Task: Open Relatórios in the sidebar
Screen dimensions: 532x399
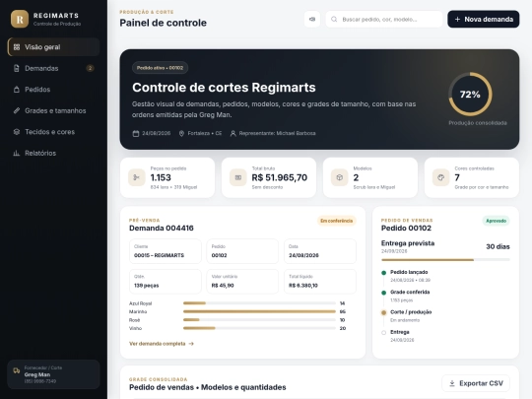Action: click(53, 153)
